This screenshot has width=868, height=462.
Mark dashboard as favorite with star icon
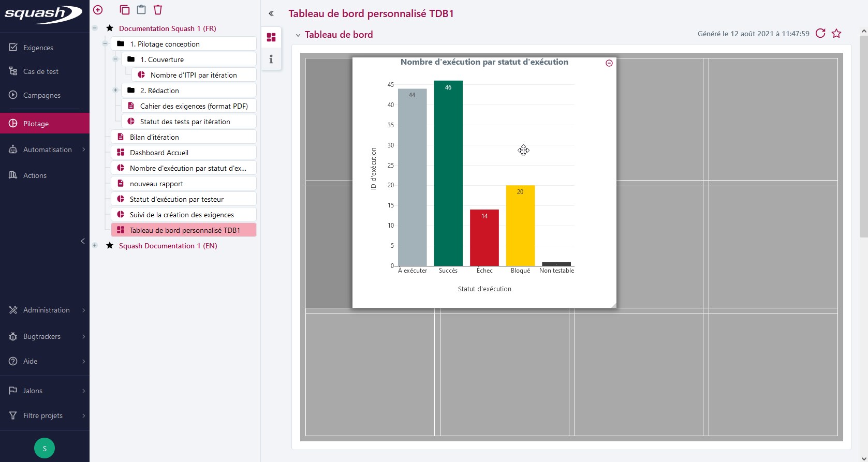pyautogui.click(x=836, y=34)
